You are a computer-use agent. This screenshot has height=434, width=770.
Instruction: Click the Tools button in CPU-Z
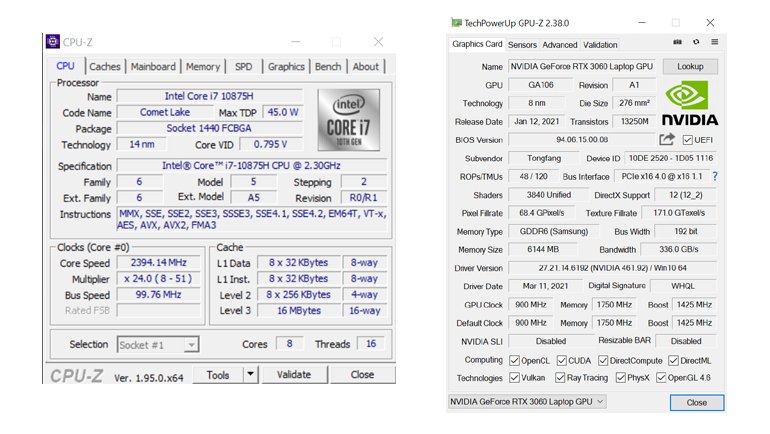click(x=218, y=375)
